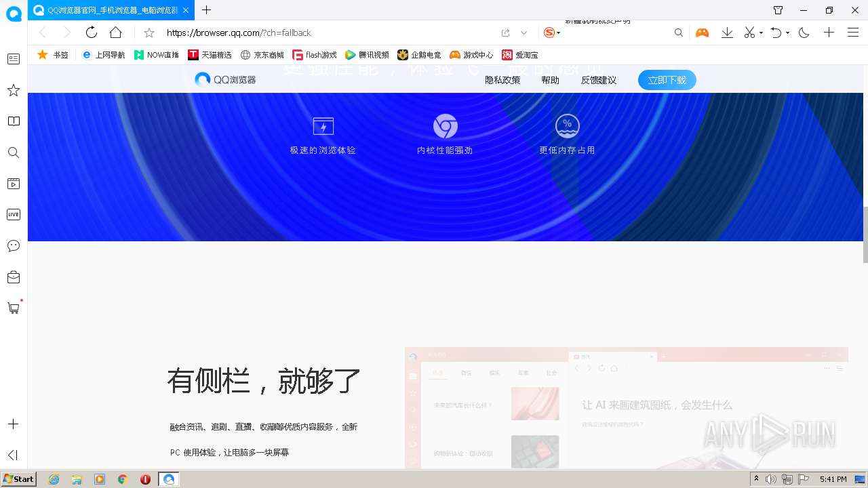Open the flash游戏 bookmark
The width and height of the screenshot is (868, 488).
coord(315,55)
